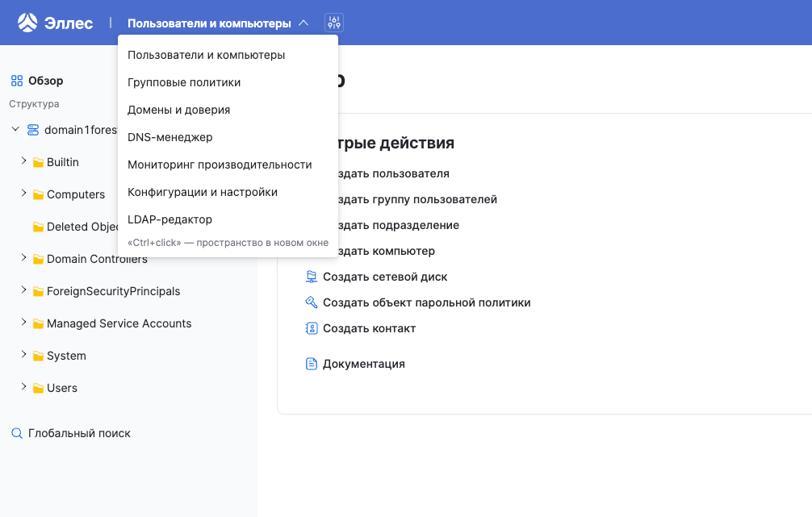Click the Создать сетевой диск icon
The image size is (812, 517).
pos(312,277)
